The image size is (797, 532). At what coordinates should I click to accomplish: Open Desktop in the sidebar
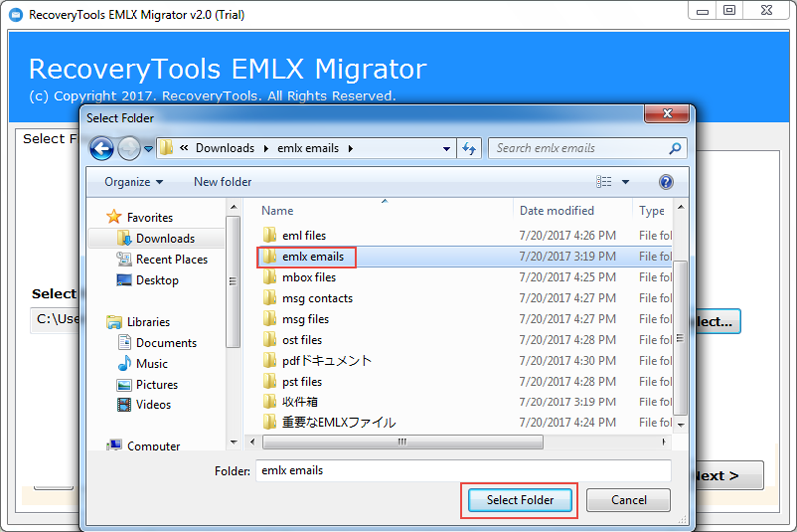pos(157,280)
